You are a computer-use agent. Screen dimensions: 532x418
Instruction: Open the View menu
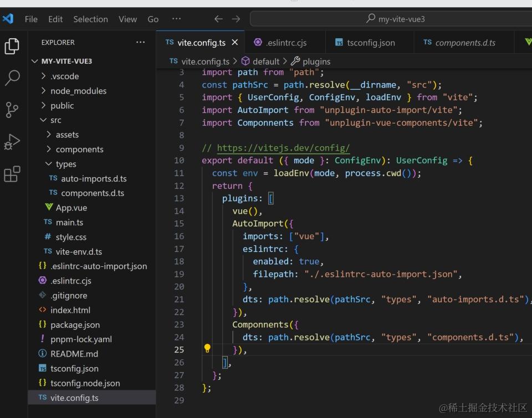pyautogui.click(x=127, y=19)
